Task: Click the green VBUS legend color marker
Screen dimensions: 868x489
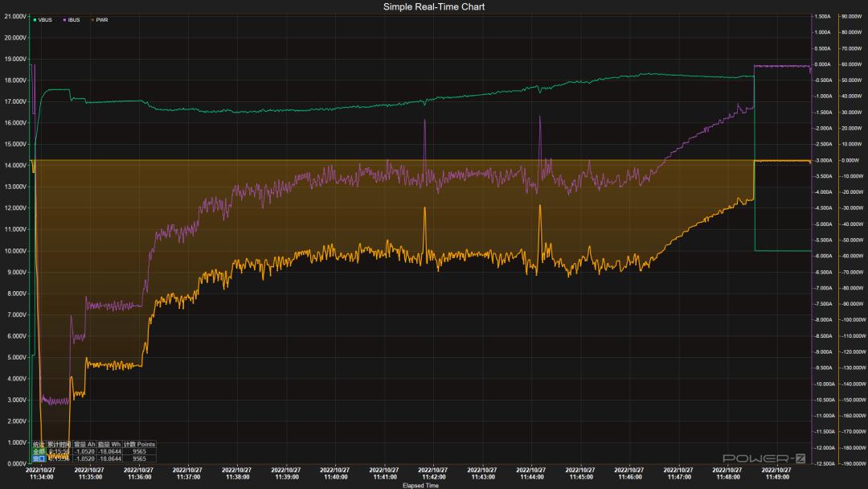Action: pyautogui.click(x=35, y=19)
